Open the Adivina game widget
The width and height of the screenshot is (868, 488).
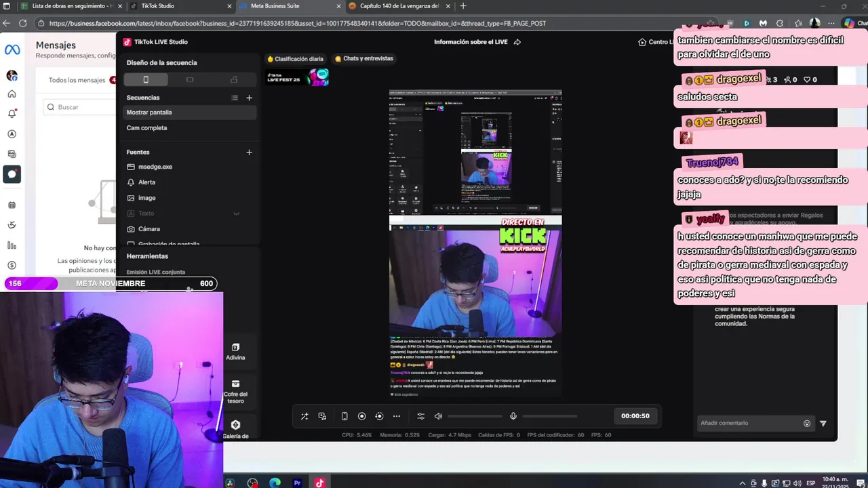click(235, 352)
